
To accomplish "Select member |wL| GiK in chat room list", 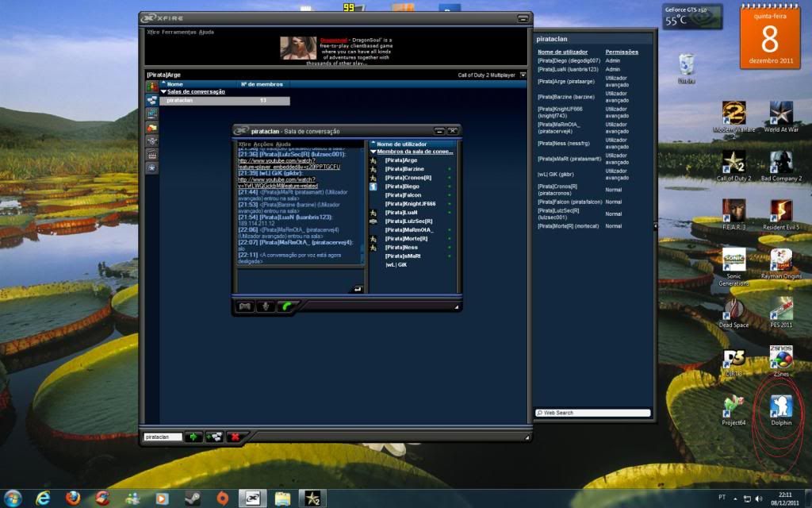I will point(396,265).
